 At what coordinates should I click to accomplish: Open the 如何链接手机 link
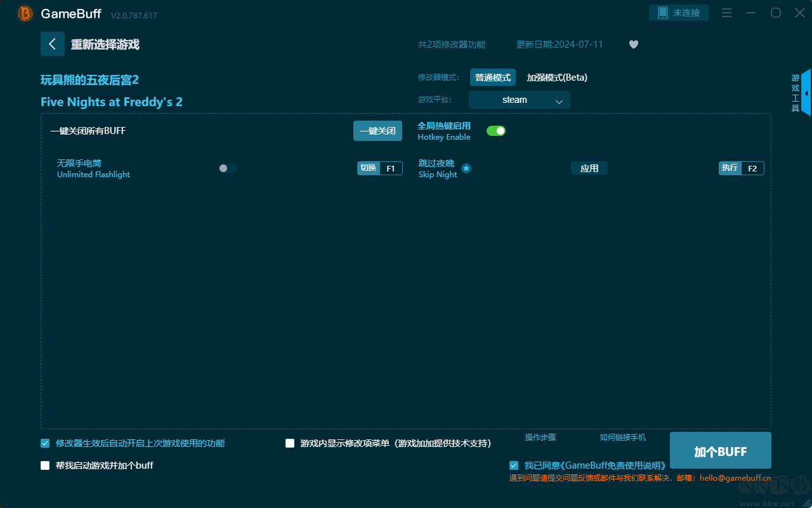(623, 438)
